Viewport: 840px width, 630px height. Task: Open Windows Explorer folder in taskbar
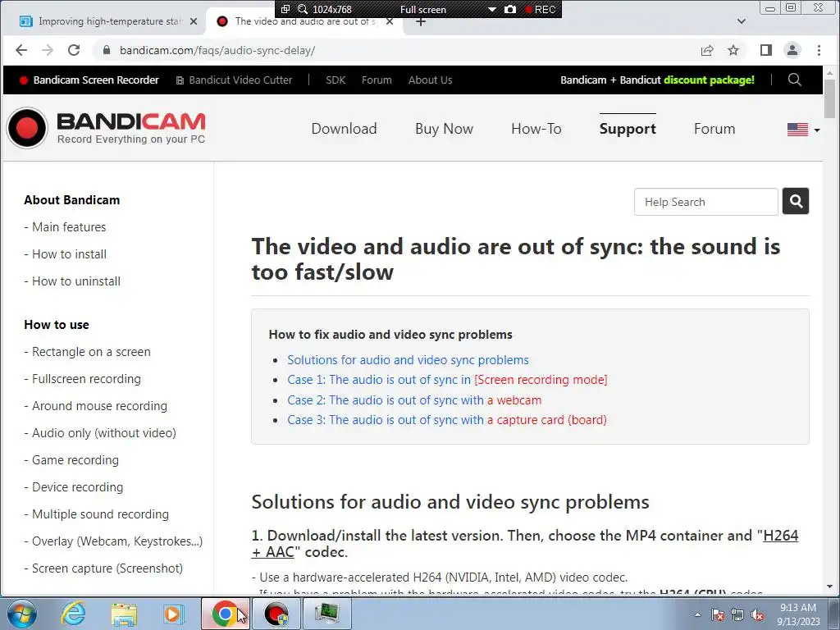124,614
